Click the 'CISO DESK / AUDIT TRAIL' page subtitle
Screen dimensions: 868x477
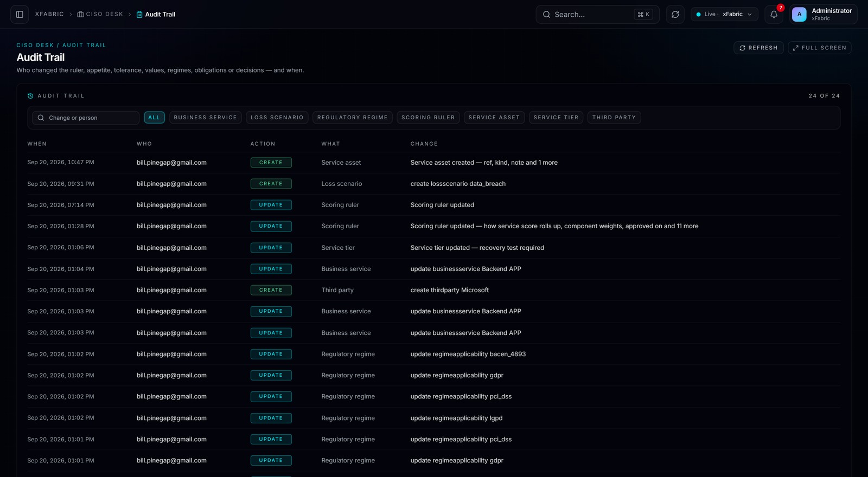pyautogui.click(x=61, y=46)
